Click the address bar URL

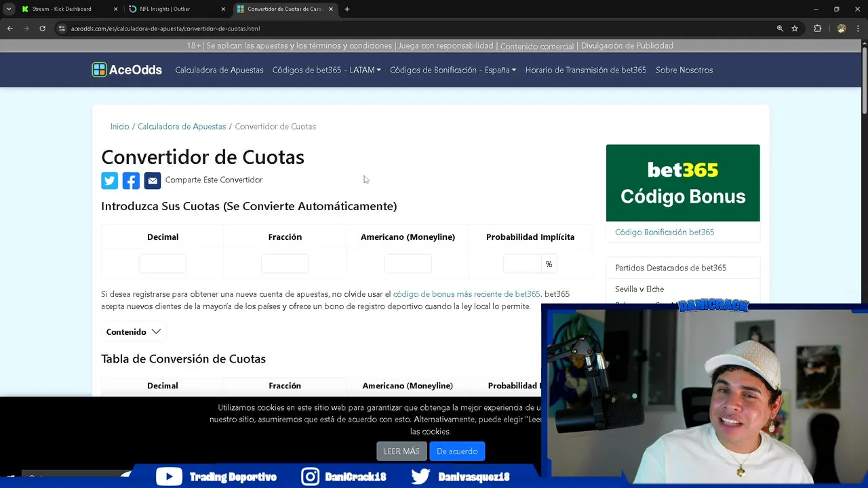[165, 28]
